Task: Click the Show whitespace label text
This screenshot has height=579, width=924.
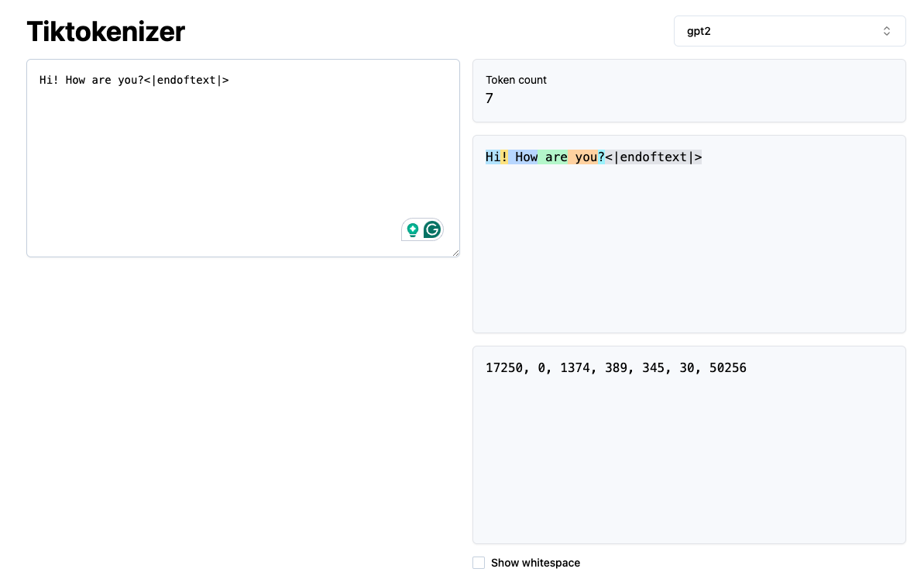Action: coord(536,563)
